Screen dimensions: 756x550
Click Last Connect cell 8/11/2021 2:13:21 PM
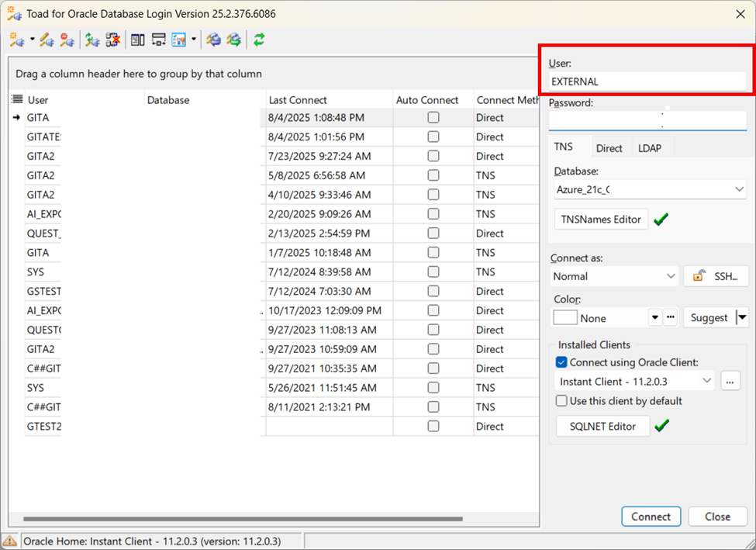pos(329,406)
